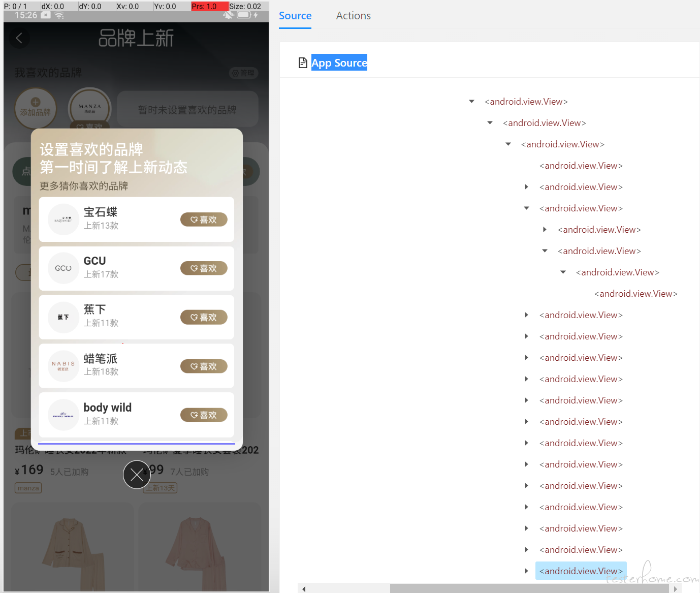700x593 pixels.
Task: Tap the GCU brand logo
Action: point(63,268)
